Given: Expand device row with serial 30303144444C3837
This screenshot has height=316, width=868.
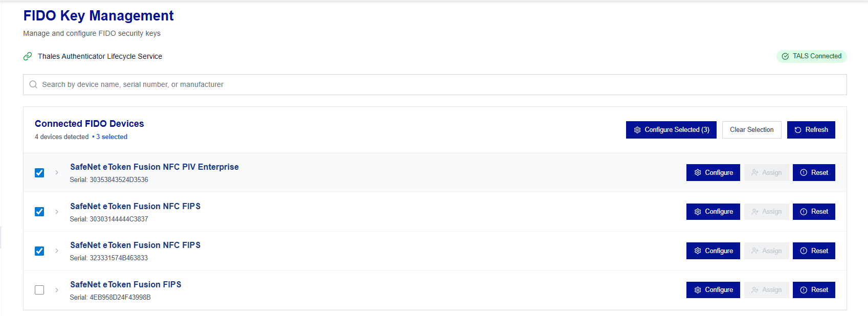Looking at the screenshot, I should pos(57,212).
